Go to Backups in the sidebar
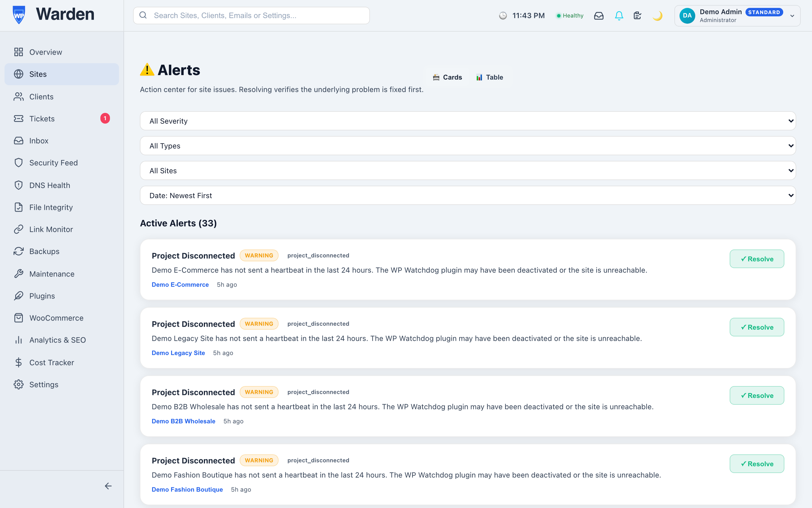This screenshot has height=508, width=812. pos(62,251)
